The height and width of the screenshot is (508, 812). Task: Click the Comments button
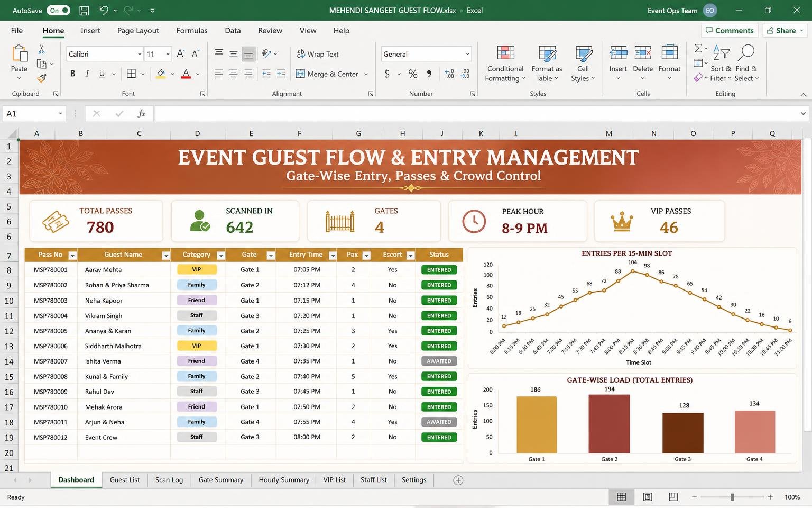point(730,31)
